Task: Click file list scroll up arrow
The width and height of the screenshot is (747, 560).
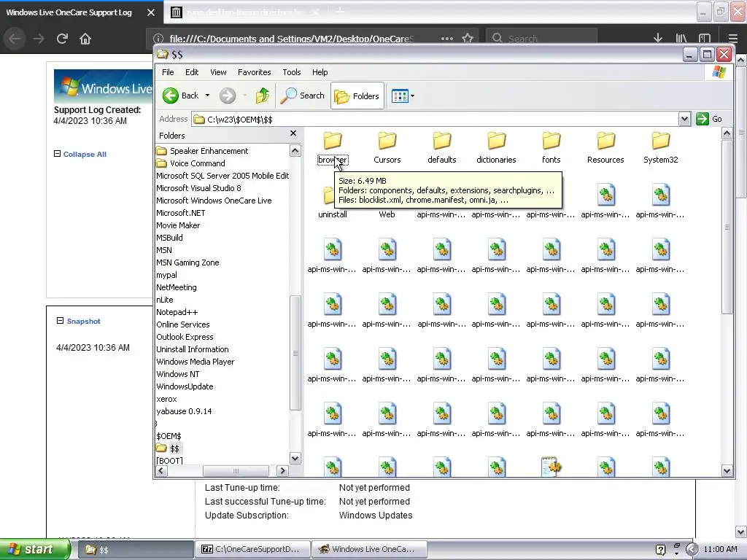Action: (727, 133)
